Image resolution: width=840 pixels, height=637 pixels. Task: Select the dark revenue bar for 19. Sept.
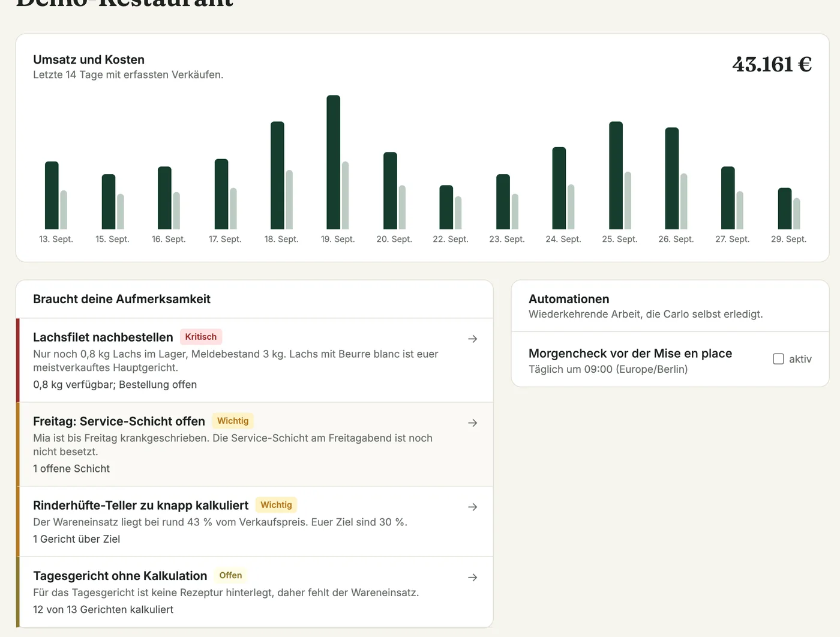pyautogui.click(x=334, y=162)
